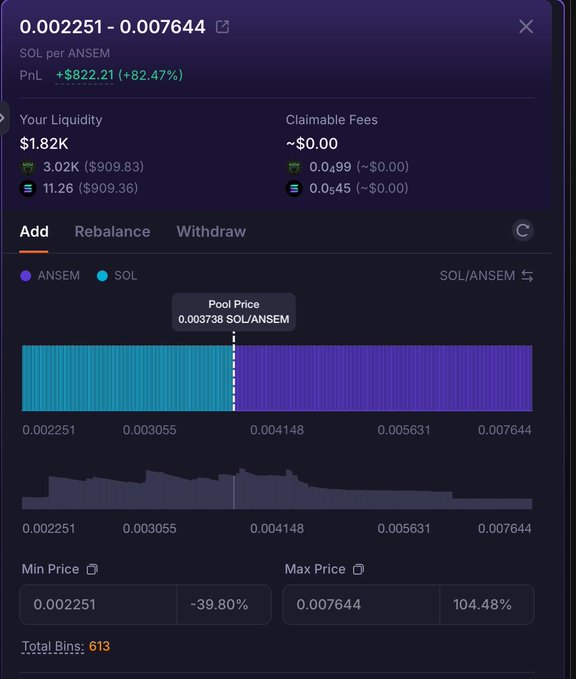The width and height of the screenshot is (576, 679).
Task: Click the PnL value +$822.21
Action: pos(84,75)
